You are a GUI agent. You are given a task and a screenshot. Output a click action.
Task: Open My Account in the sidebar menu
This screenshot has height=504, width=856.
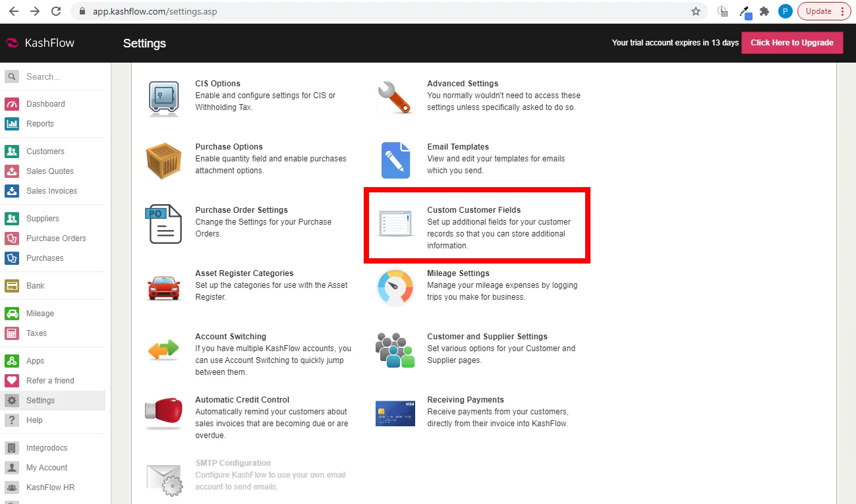(47, 468)
